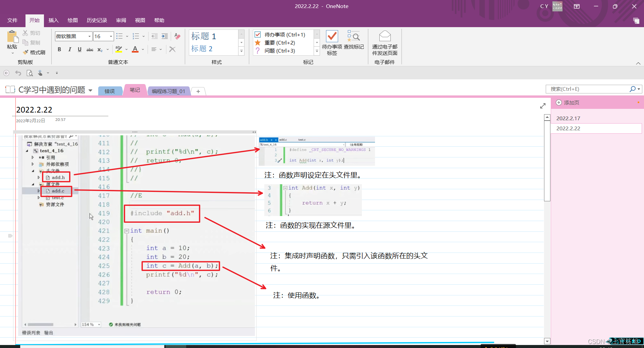Screen dimensions: 644x348
Task: Decrease the indent level
Action: point(155,36)
